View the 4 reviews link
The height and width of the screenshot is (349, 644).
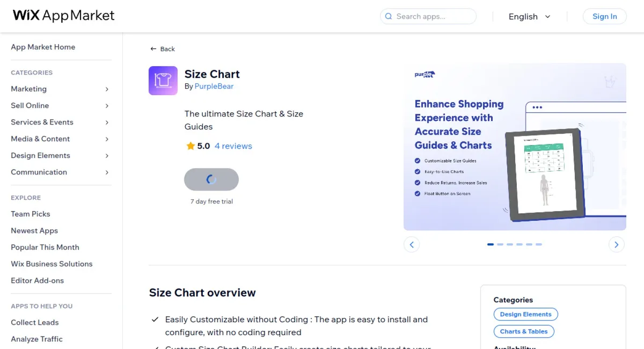pos(233,146)
